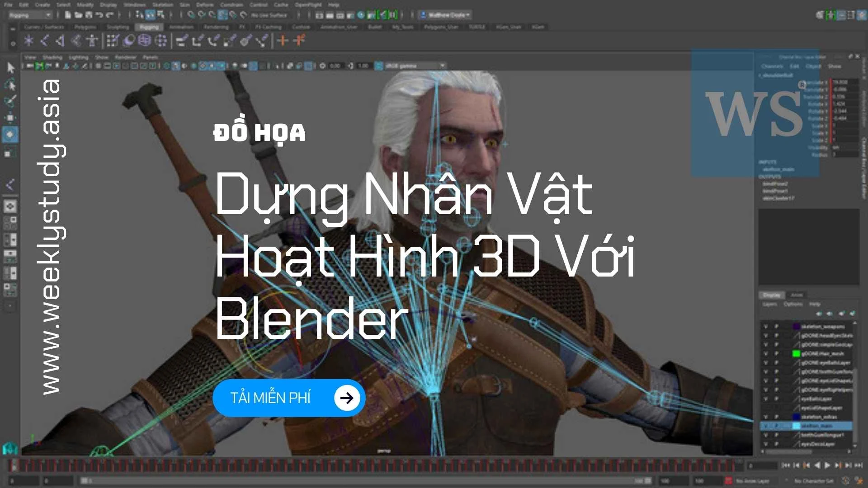Pick the Move tool in the toolbox
This screenshot has height=488, width=868.
[x=10, y=117]
